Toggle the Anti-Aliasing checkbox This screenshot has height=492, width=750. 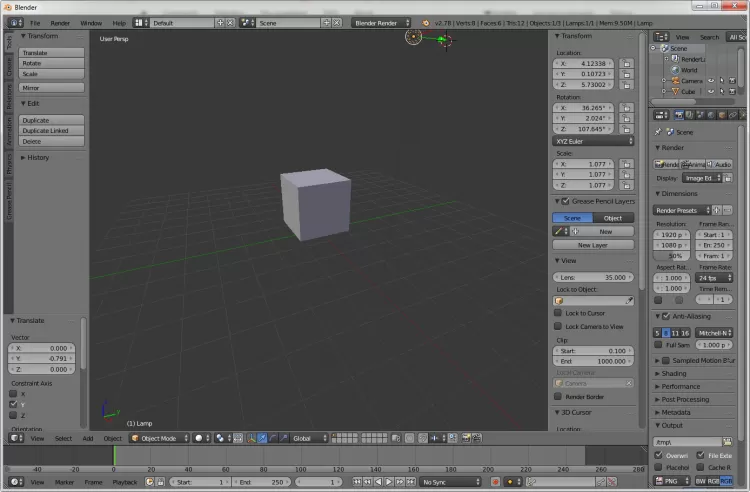click(666, 317)
